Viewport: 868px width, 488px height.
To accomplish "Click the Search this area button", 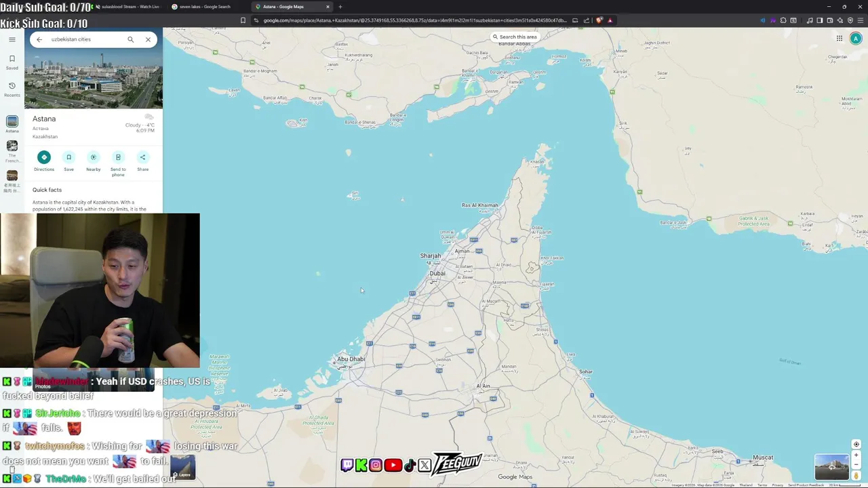I will point(515,37).
